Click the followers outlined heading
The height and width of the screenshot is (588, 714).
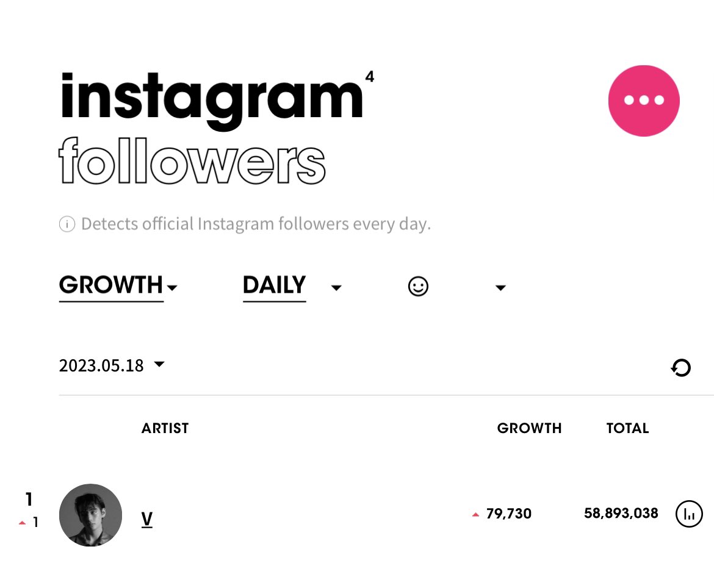pyautogui.click(x=192, y=160)
